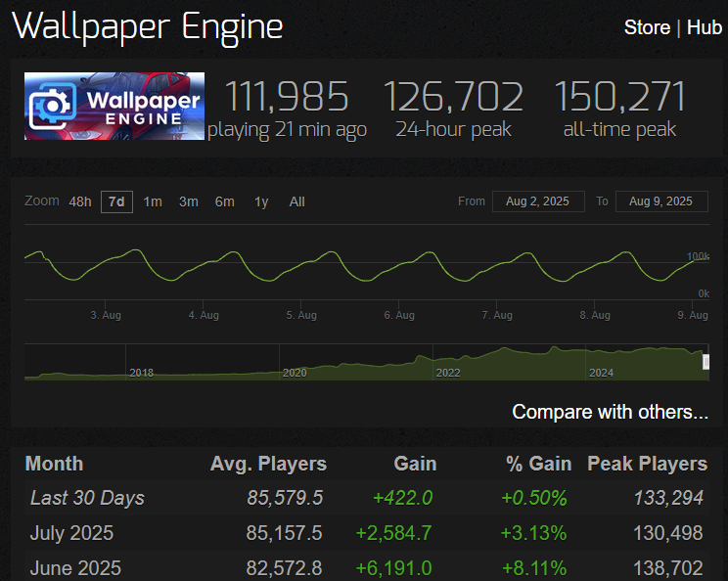Open the Store link

point(647,27)
